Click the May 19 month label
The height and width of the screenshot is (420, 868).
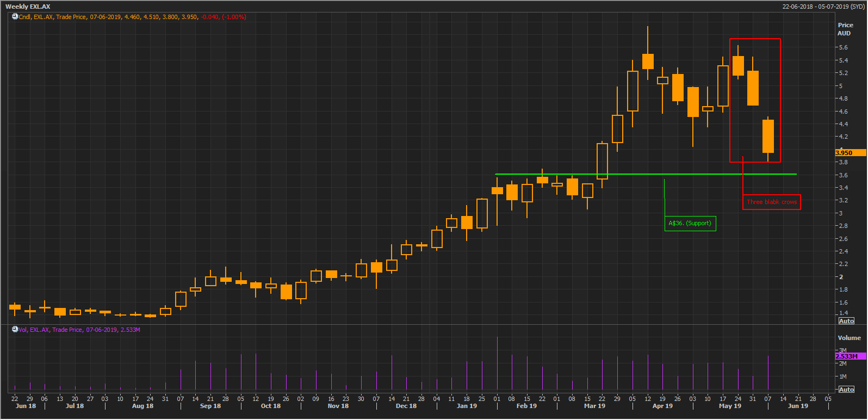730,406
